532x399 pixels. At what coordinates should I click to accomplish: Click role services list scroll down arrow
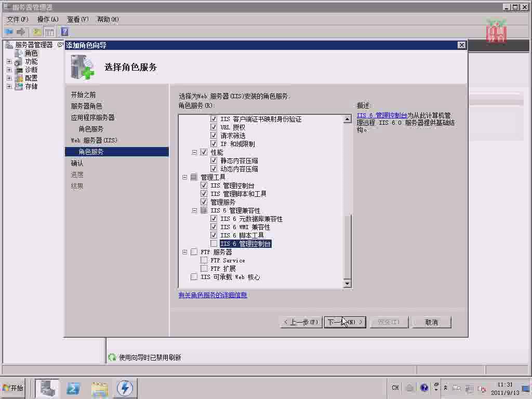[x=347, y=283]
